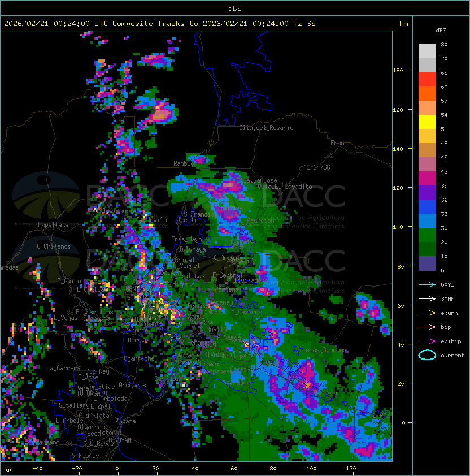The height and width of the screenshot is (476, 470).
Task: Click the magenta eb+bip arrow legend icon
Action: click(x=427, y=341)
